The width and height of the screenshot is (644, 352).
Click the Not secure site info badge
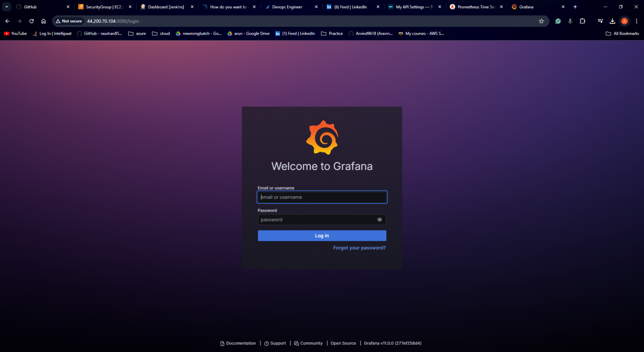click(x=69, y=21)
